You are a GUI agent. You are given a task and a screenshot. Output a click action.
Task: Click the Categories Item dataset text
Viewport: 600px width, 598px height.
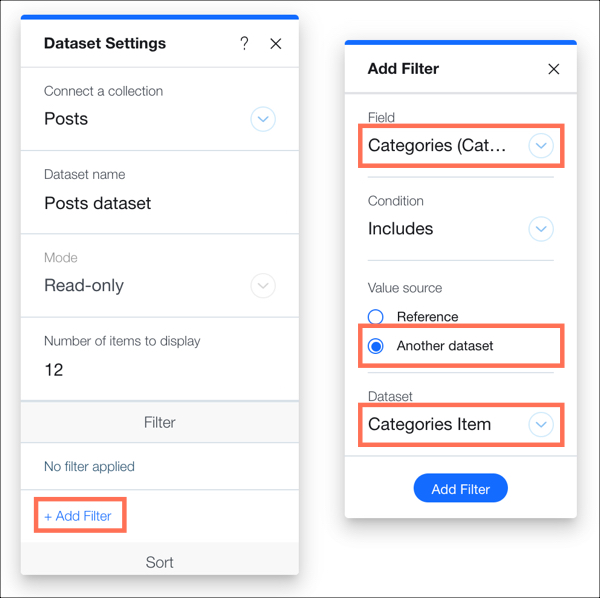[x=429, y=424]
